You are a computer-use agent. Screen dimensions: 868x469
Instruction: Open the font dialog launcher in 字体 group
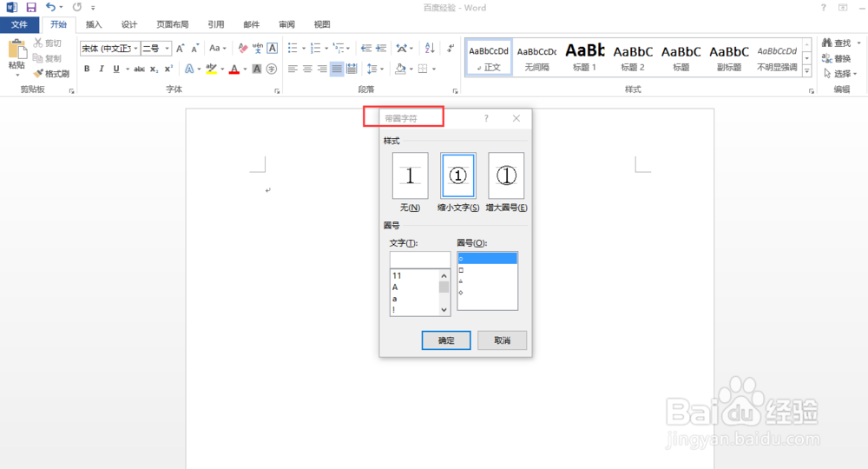click(277, 91)
